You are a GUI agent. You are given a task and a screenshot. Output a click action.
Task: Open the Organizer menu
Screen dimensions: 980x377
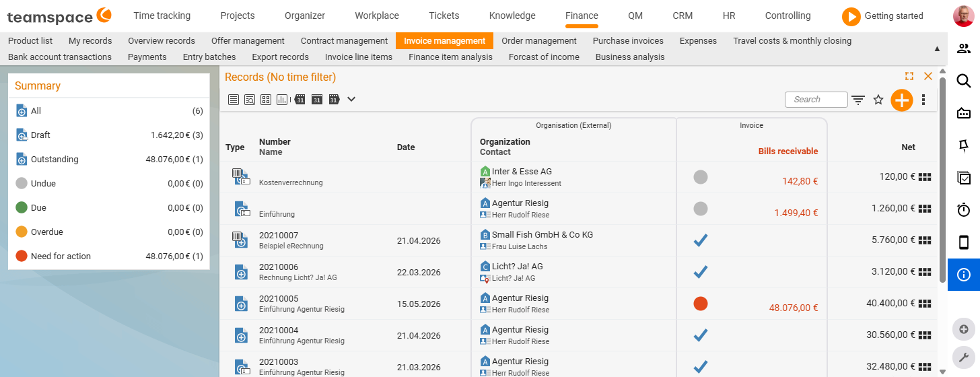point(305,15)
